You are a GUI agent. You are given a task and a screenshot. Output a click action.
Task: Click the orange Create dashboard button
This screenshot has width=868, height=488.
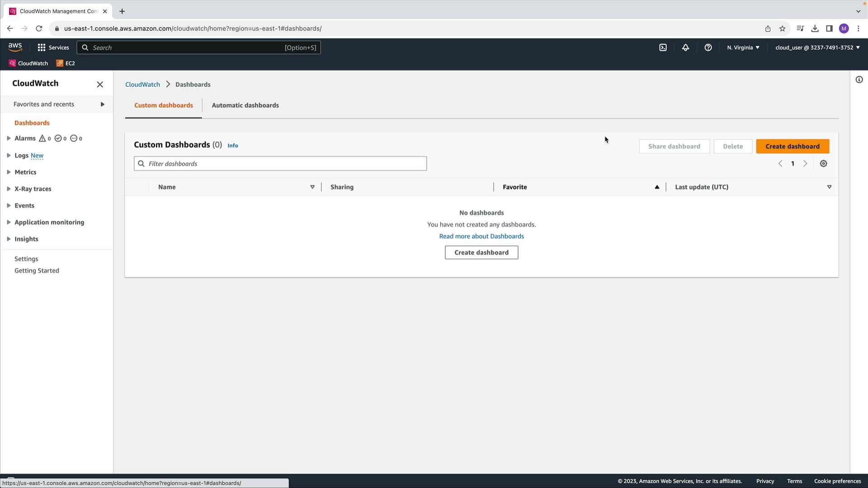[792, 146]
